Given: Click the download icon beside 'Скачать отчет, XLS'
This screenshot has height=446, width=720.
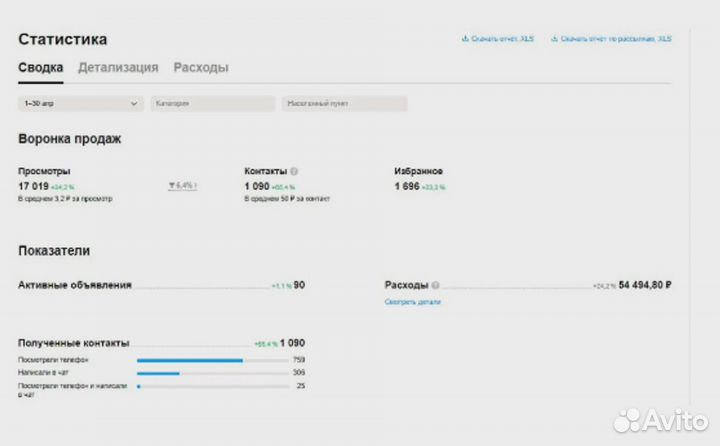Looking at the screenshot, I should tap(465, 39).
